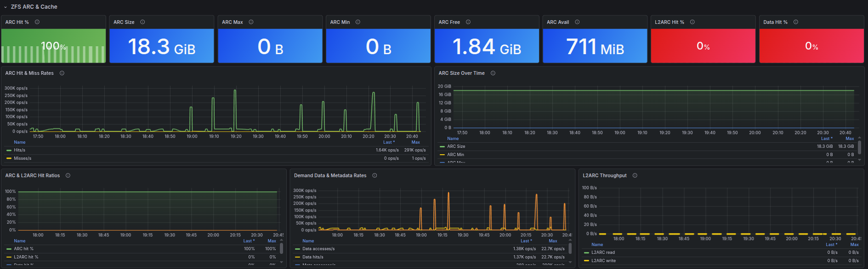Click info icon beside ARC Free
The height and width of the screenshot is (269, 868).
[468, 22]
